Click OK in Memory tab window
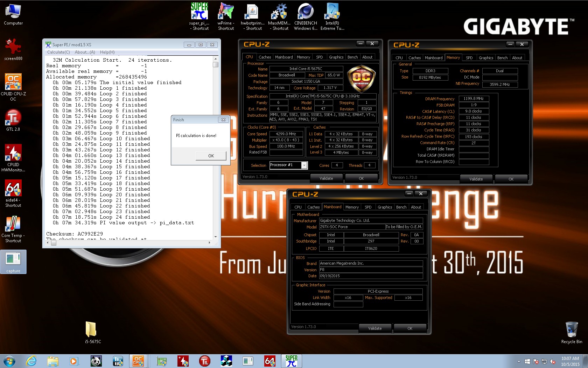The height and width of the screenshot is (368, 588). [x=511, y=179]
